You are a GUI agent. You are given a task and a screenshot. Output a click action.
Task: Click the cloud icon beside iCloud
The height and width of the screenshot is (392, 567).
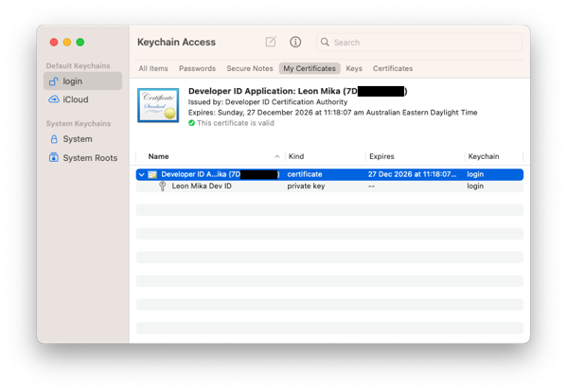click(54, 99)
